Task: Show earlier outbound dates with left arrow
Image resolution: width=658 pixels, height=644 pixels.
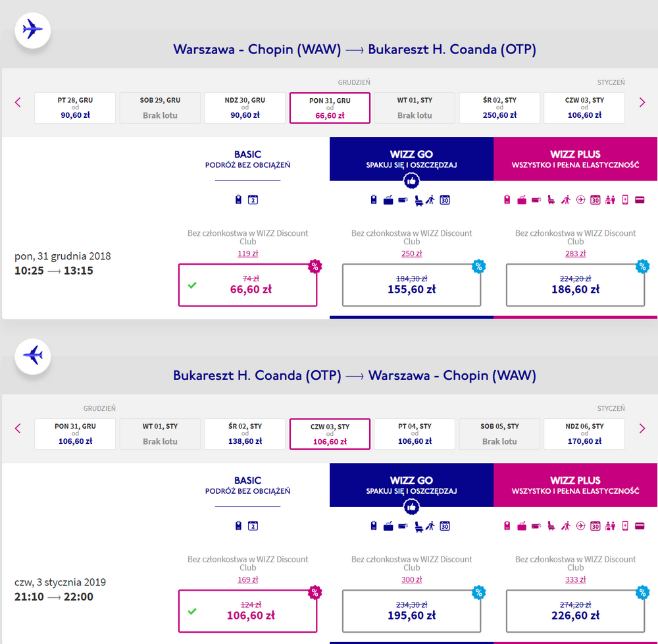Action: tap(18, 103)
